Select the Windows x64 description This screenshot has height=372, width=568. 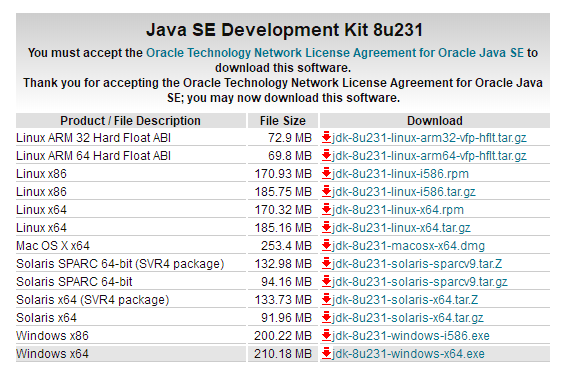point(53,354)
